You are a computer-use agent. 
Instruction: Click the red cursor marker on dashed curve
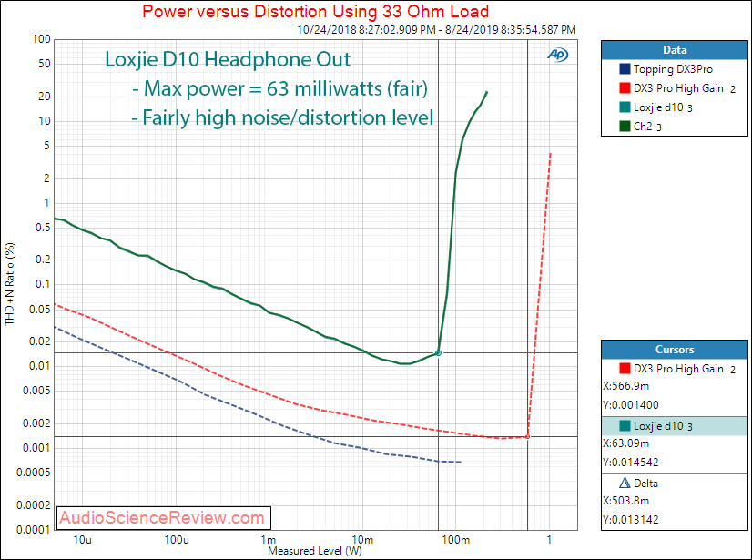point(527,437)
